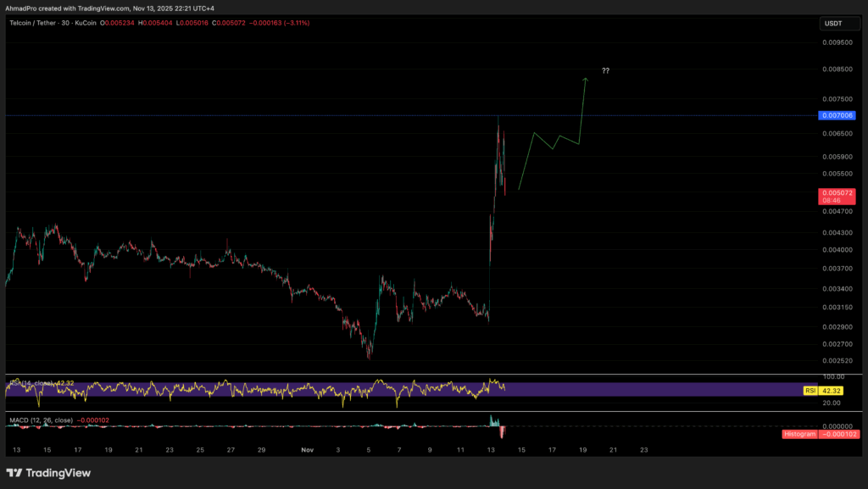The width and height of the screenshot is (868, 489).
Task: Click the red Histogram label tag
Action: (x=801, y=434)
